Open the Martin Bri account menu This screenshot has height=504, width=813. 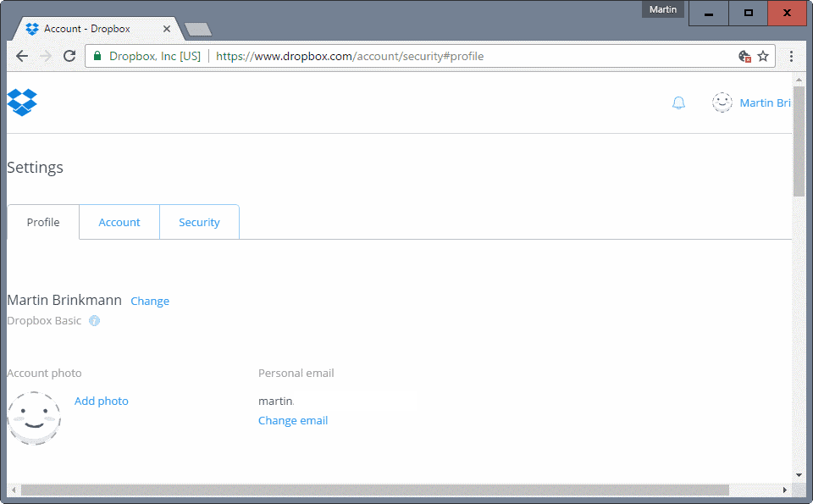coord(765,102)
